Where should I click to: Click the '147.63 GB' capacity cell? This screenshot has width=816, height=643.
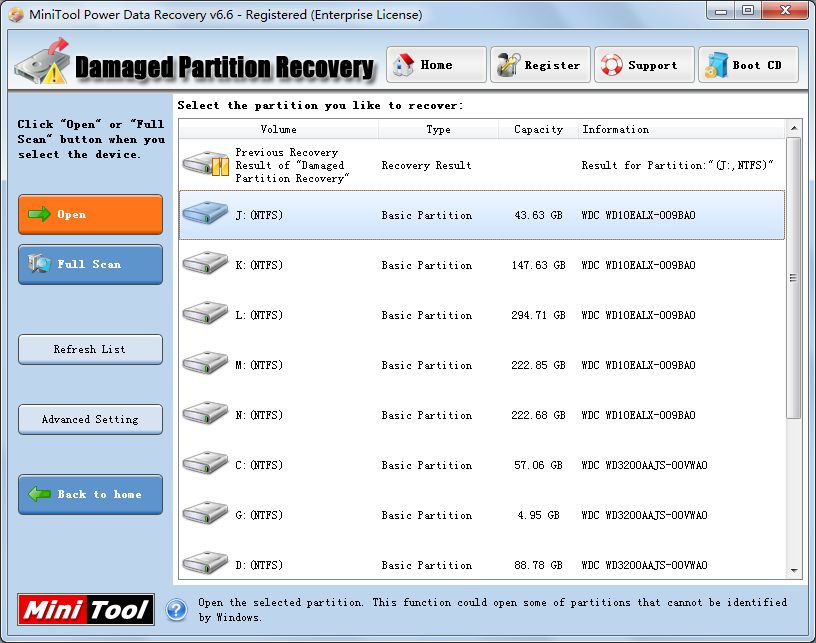click(x=538, y=265)
